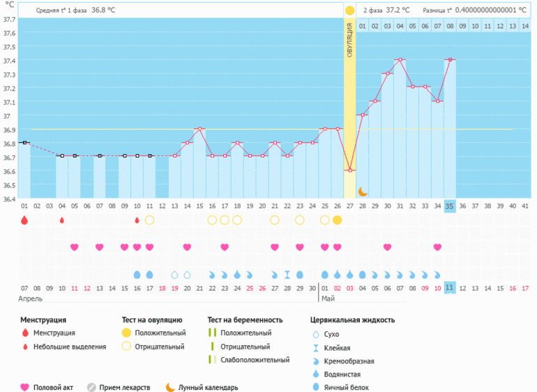Click the heart icon on cycle day 05

click(75, 247)
